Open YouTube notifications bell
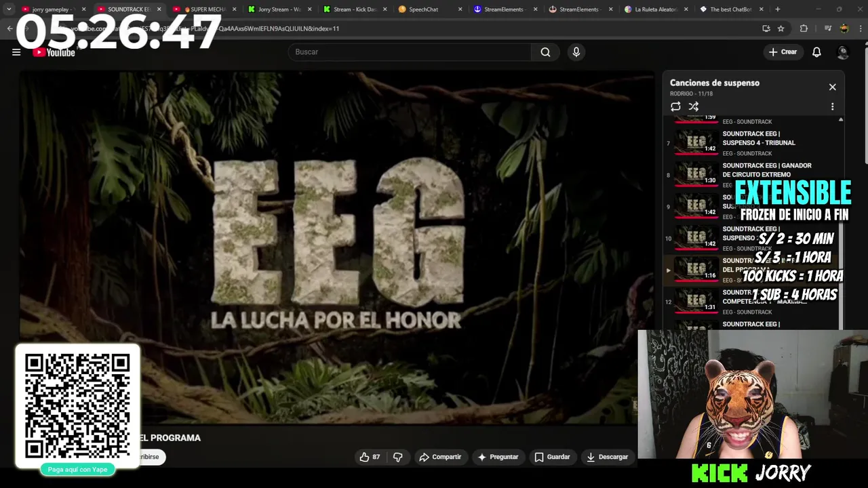 (x=816, y=52)
